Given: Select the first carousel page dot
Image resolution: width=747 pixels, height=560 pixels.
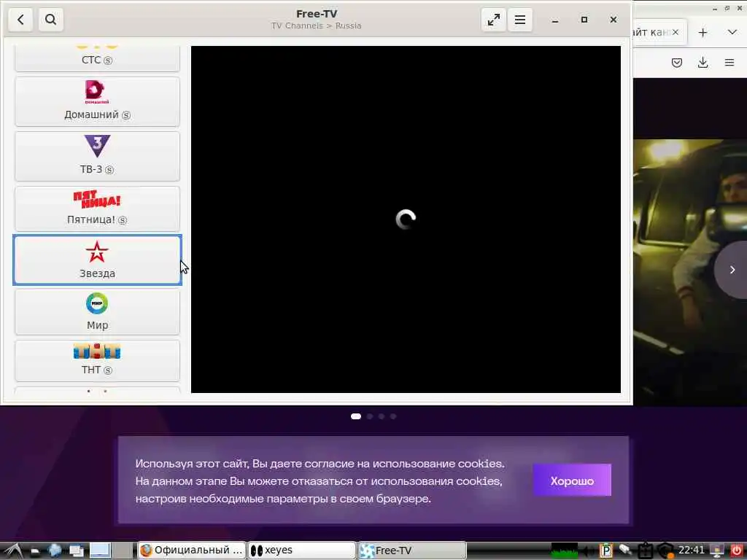Looking at the screenshot, I should pos(356,416).
